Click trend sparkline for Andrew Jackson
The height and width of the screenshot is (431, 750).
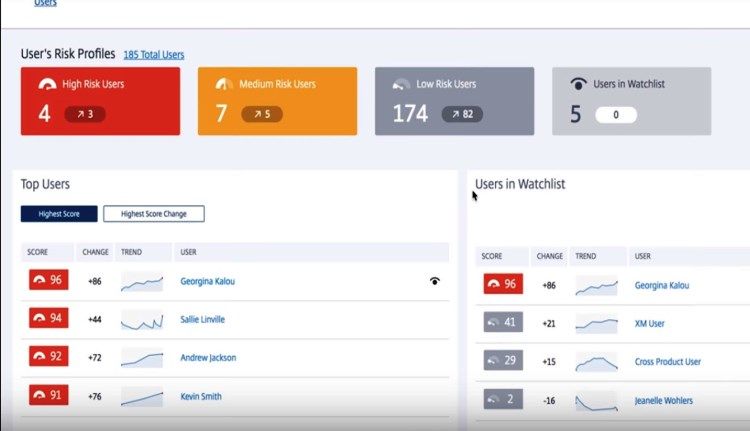click(x=142, y=358)
